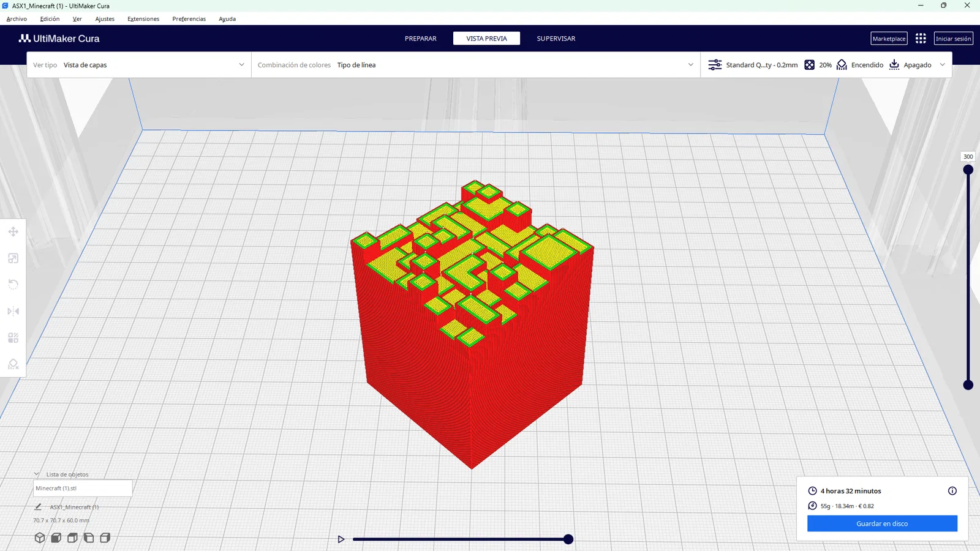Click the layer number box showing 300

coord(968,157)
